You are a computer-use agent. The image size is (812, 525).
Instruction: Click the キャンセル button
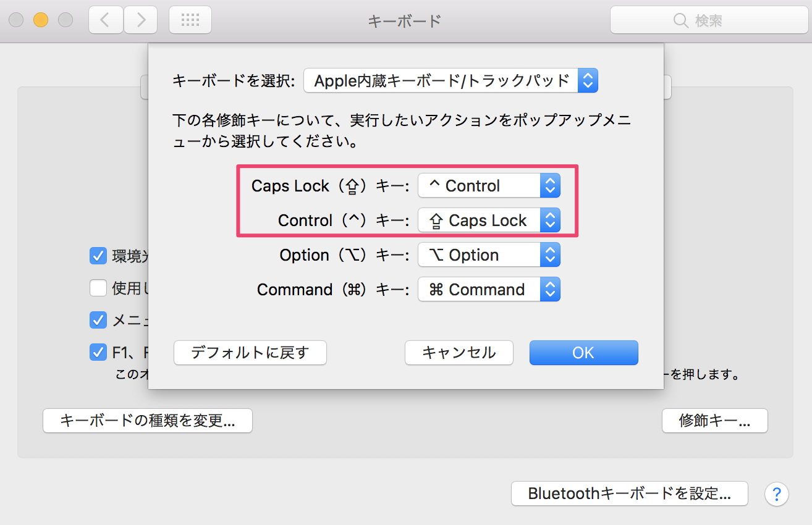tap(459, 353)
